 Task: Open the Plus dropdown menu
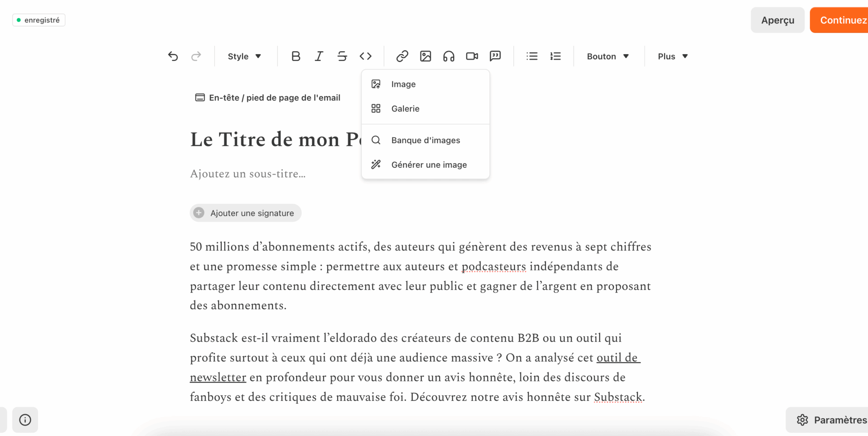[x=673, y=56]
